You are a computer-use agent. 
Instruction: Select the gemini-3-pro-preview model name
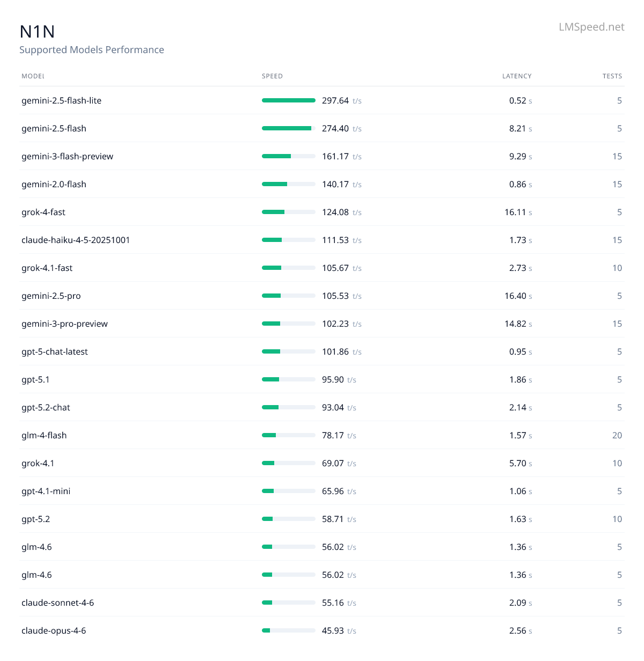click(x=64, y=324)
